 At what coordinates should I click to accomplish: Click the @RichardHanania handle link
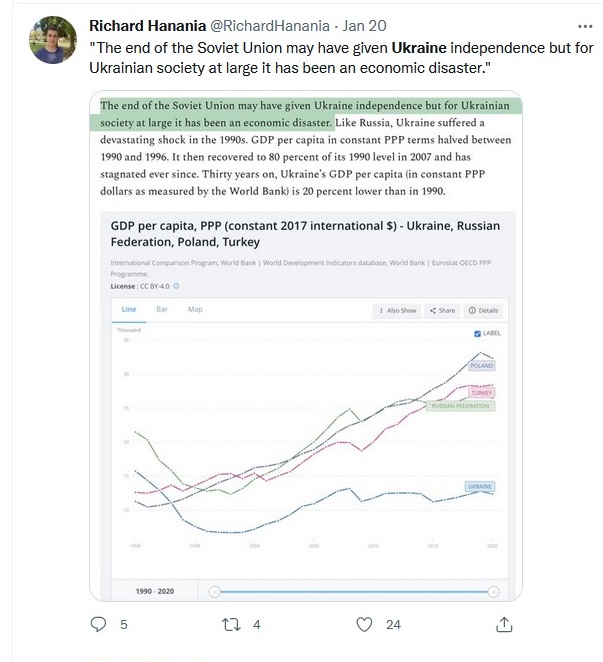coord(269,26)
